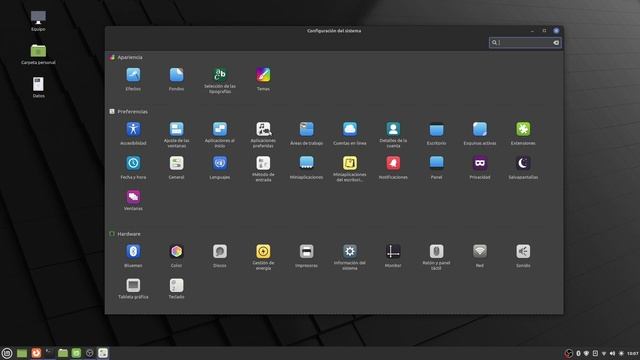Open Ratón y panel táctil
Image resolution: width=640 pixels, height=360 pixels.
pyautogui.click(x=436, y=257)
